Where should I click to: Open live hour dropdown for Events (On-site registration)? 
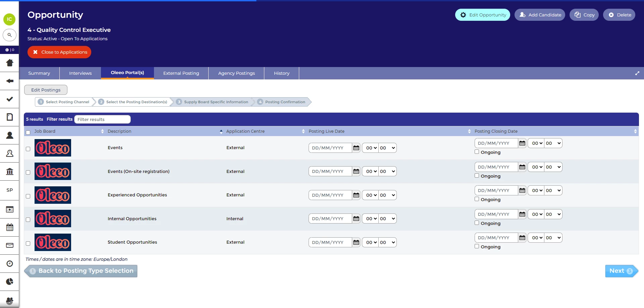(371, 171)
